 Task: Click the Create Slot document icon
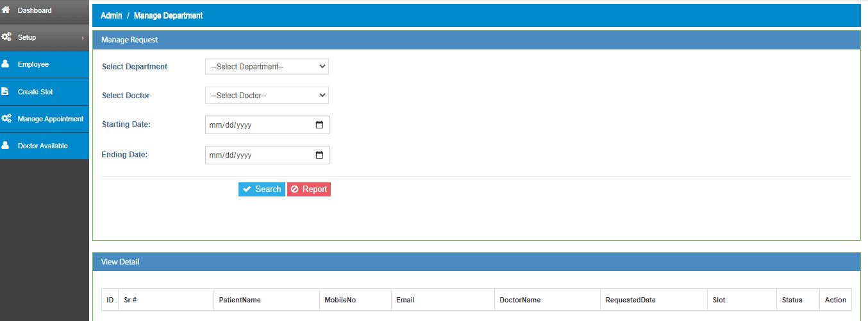[x=5, y=92]
